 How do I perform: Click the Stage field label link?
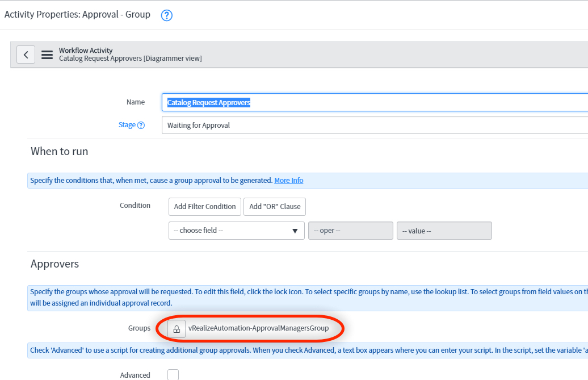[127, 125]
